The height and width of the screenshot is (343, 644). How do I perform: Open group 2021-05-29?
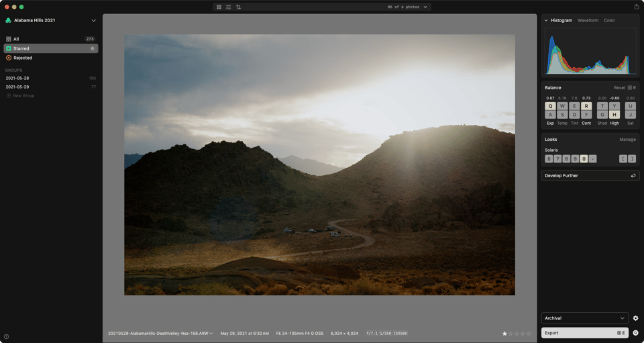click(51, 87)
